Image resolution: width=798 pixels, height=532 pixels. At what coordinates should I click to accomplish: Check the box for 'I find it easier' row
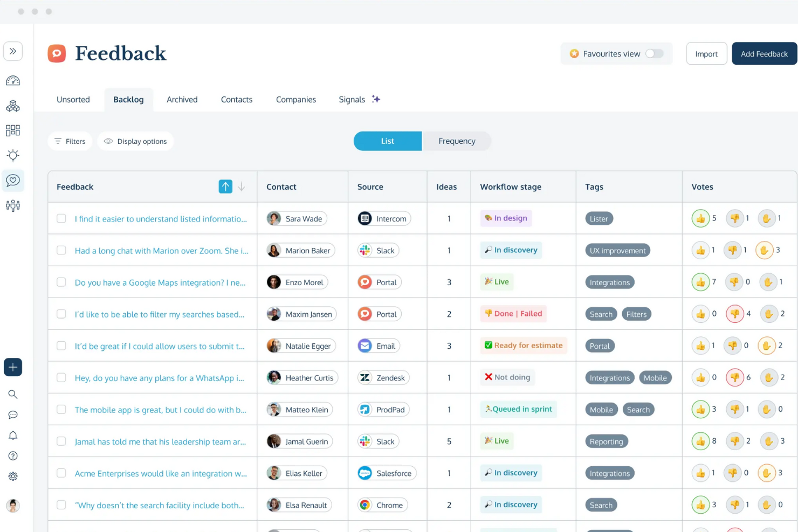click(61, 218)
